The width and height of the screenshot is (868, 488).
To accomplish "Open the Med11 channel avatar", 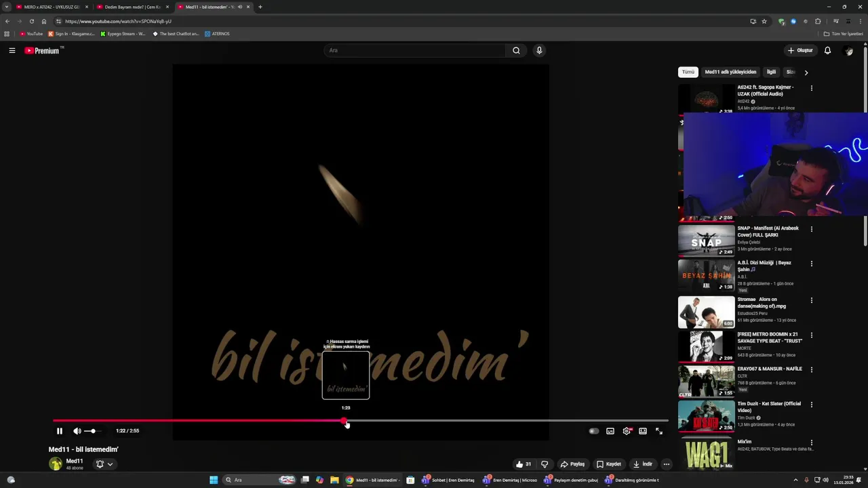I will click(56, 464).
